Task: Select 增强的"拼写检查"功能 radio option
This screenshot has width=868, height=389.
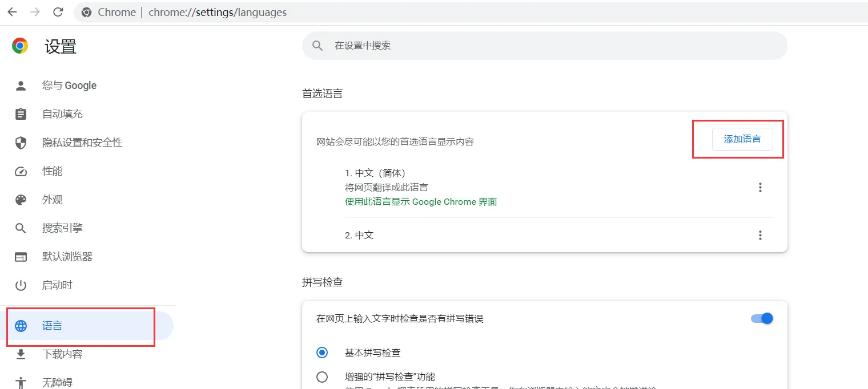Action: tap(322, 376)
